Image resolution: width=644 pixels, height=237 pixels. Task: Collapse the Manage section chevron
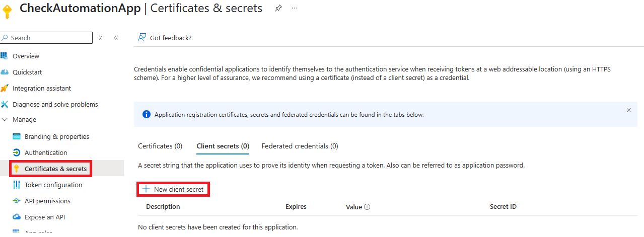5,120
